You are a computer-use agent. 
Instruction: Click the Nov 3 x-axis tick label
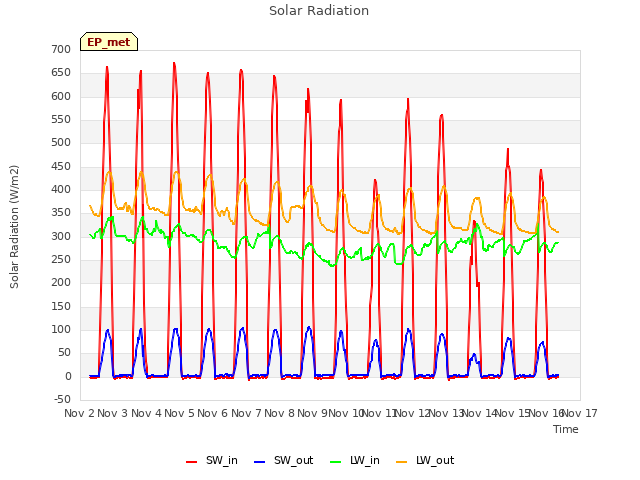point(113,413)
